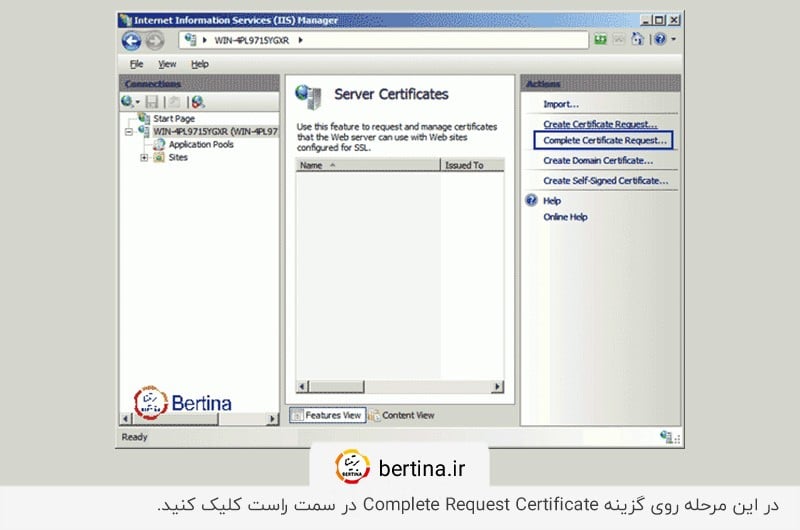The width and height of the screenshot is (800, 530).
Task: Click the Delete Connection icon in Connections toolbar
Action: (x=198, y=101)
